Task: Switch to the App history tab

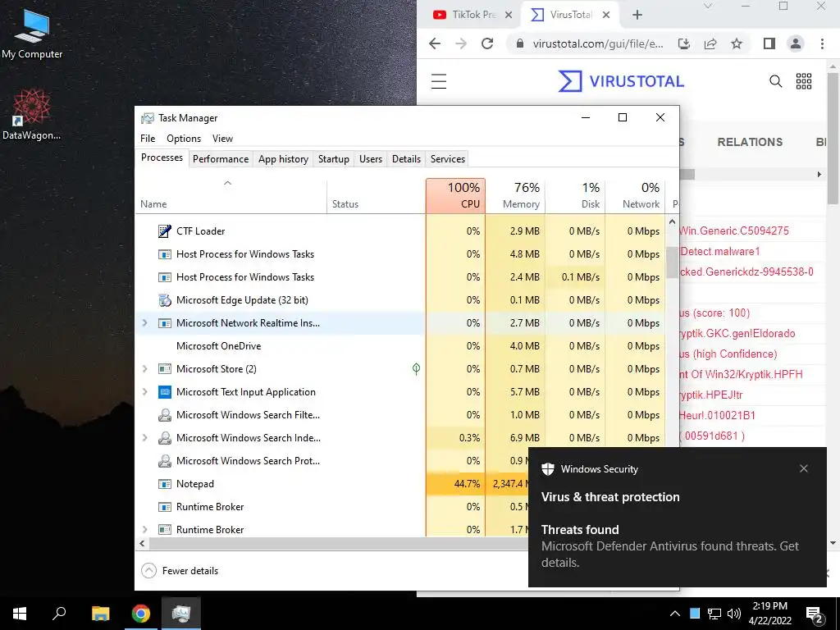Action: pyautogui.click(x=283, y=159)
